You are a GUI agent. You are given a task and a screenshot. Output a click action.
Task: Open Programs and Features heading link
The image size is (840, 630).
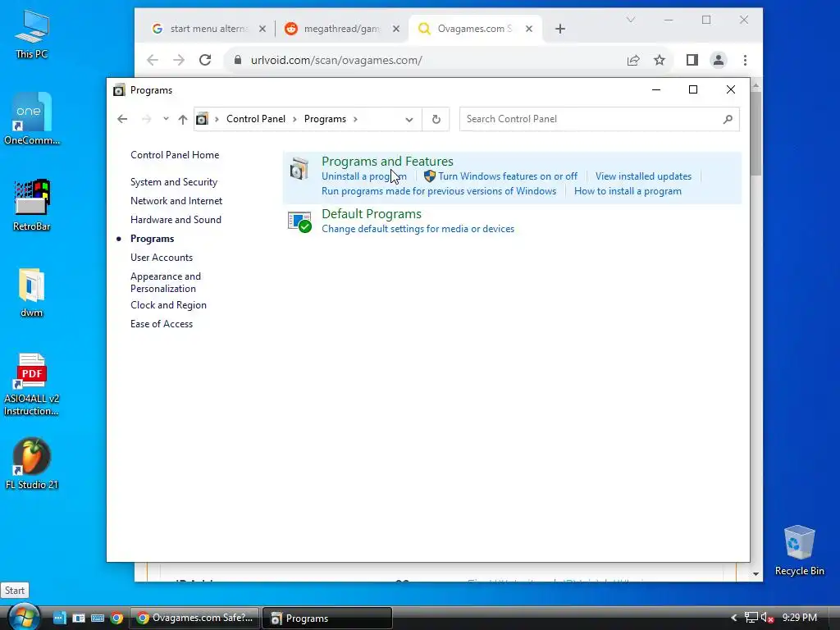pos(387,162)
